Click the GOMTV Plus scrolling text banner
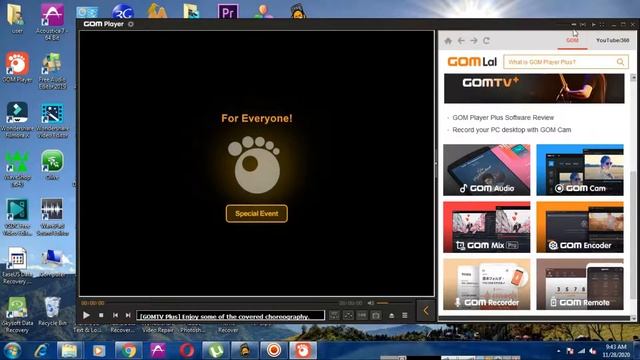The width and height of the screenshot is (640, 360). pos(231,316)
